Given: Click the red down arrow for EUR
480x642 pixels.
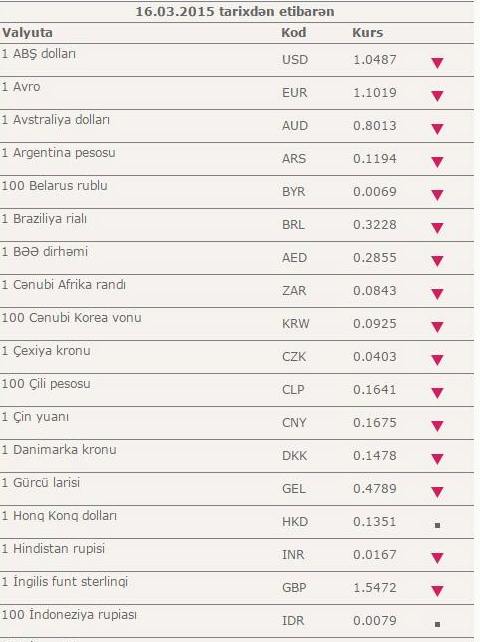Looking at the screenshot, I should point(437,96).
